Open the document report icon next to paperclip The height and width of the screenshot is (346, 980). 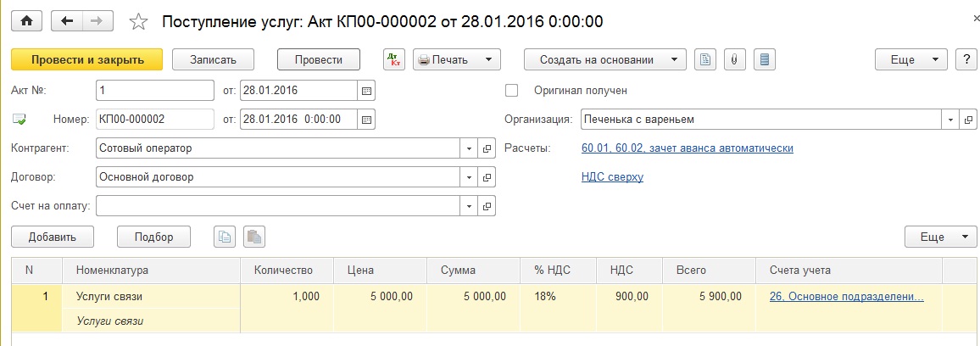click(764, 59)
